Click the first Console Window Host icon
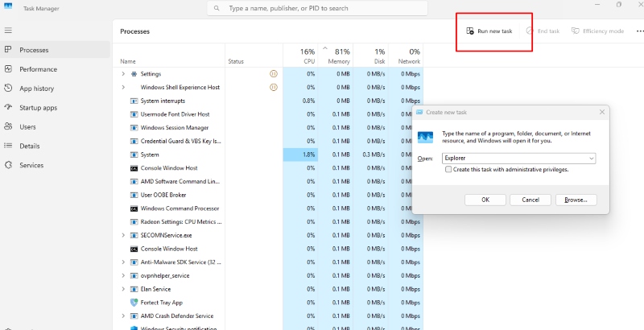This screenshot has width=644, height=330. pyautogui.click(x=134, y=168)
